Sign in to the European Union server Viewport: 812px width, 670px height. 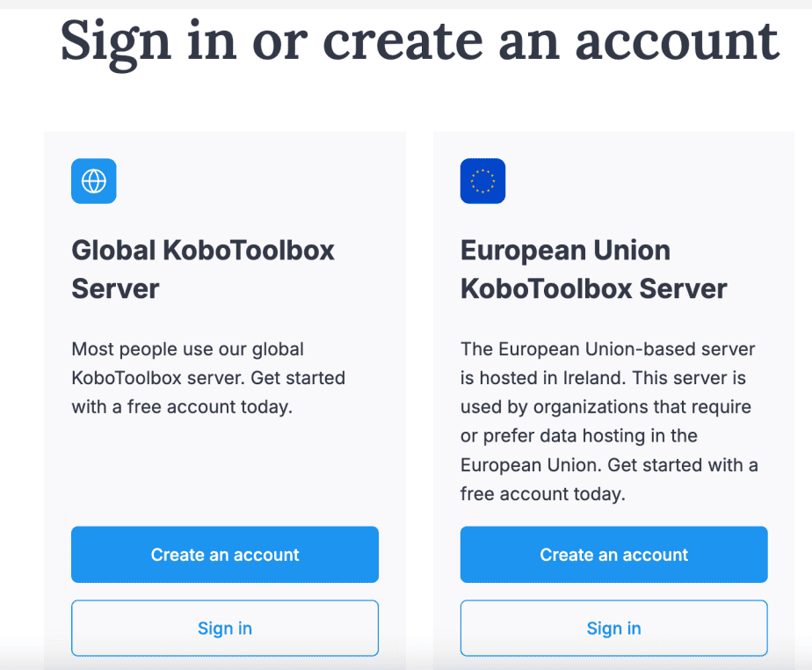(x=613, y=628)
